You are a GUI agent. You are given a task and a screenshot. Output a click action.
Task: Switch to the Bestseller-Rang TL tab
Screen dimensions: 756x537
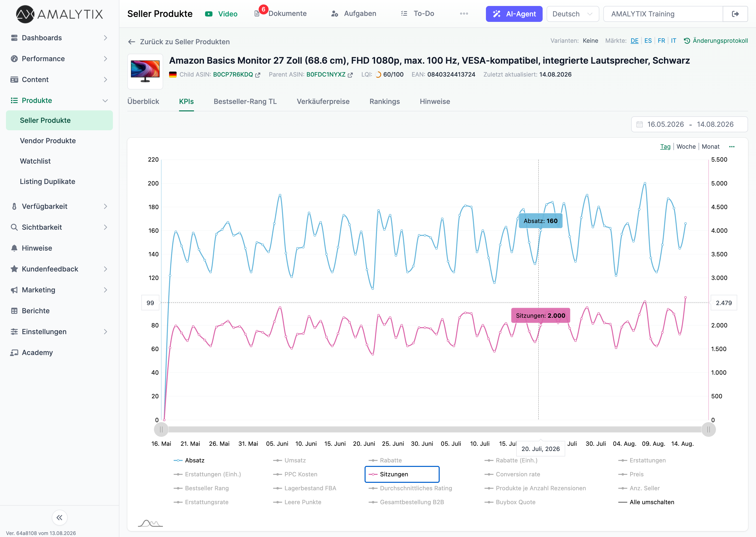[x=245, y=101]
